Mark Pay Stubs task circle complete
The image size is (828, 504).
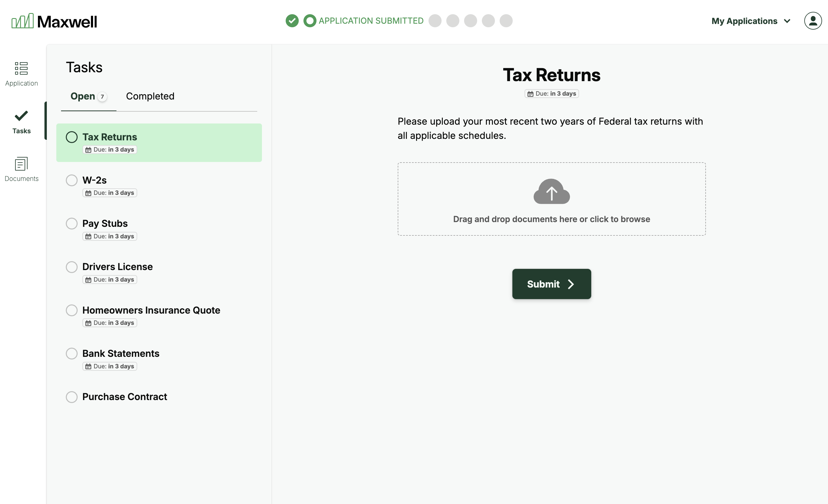[x=72, y=224]
